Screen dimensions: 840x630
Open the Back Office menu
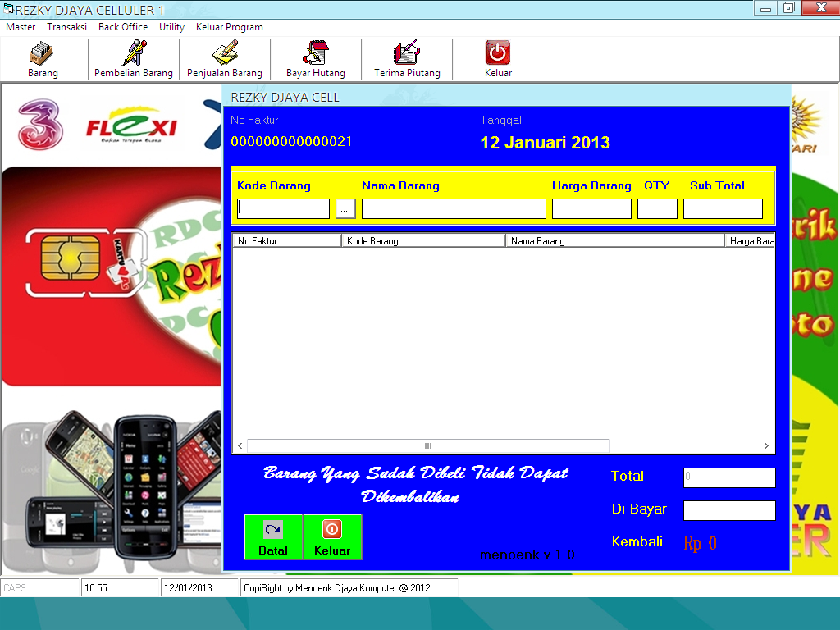click(x=123, y=27)
